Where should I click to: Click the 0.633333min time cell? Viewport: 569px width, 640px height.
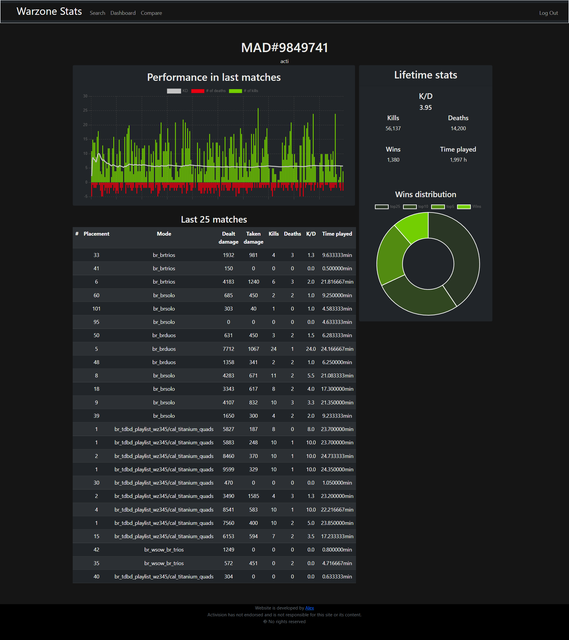337,577
